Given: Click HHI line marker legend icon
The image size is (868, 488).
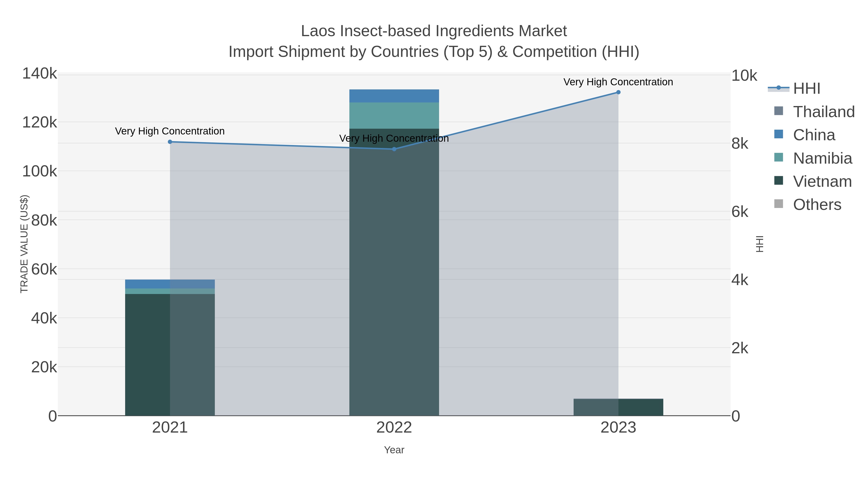Looking at the screenshot, I should (x=779, y=88).
